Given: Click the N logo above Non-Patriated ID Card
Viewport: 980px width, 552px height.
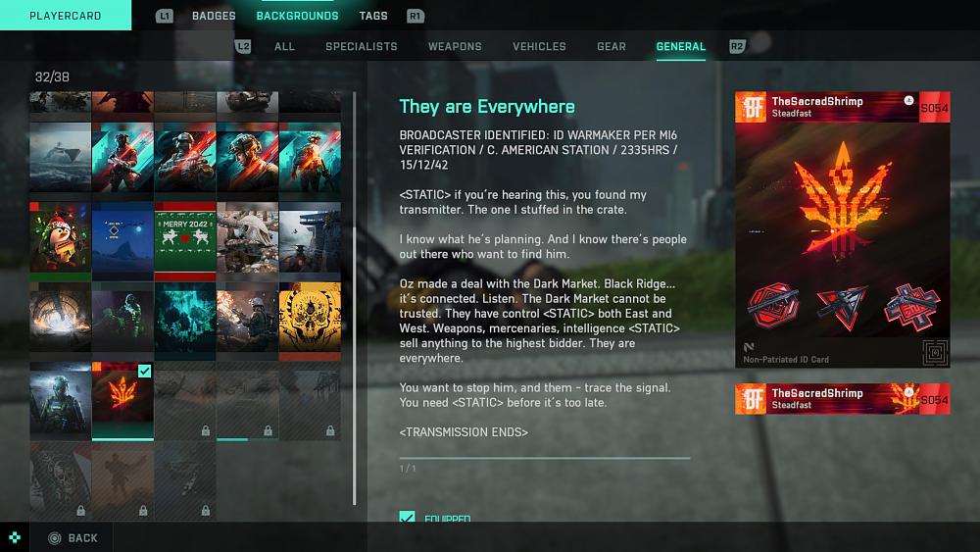Looking at the screenshot, I should pos(749,347).
